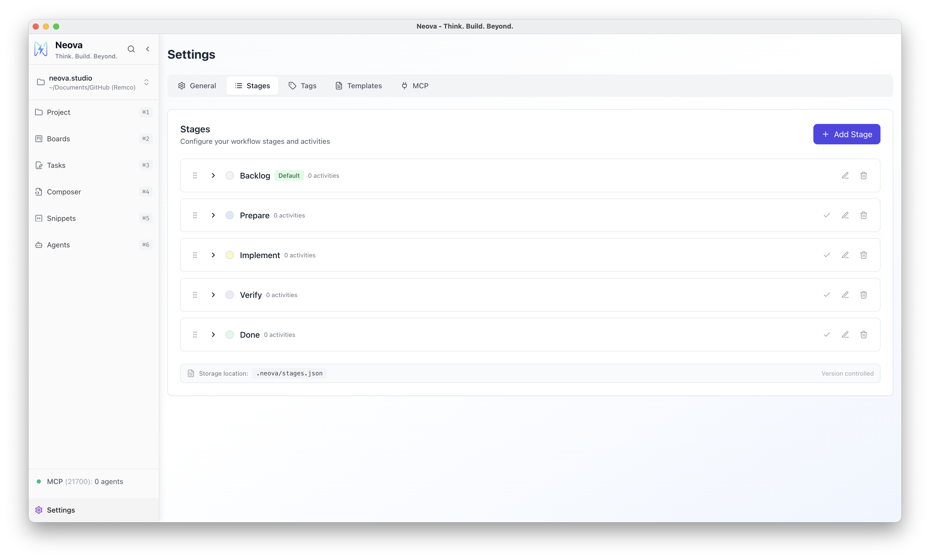Image resolution: width=930 pixels, height=560 pixels.
Task: Set Done as default using its checkmark
Action: pyautogui.click(x=827, y=335)
